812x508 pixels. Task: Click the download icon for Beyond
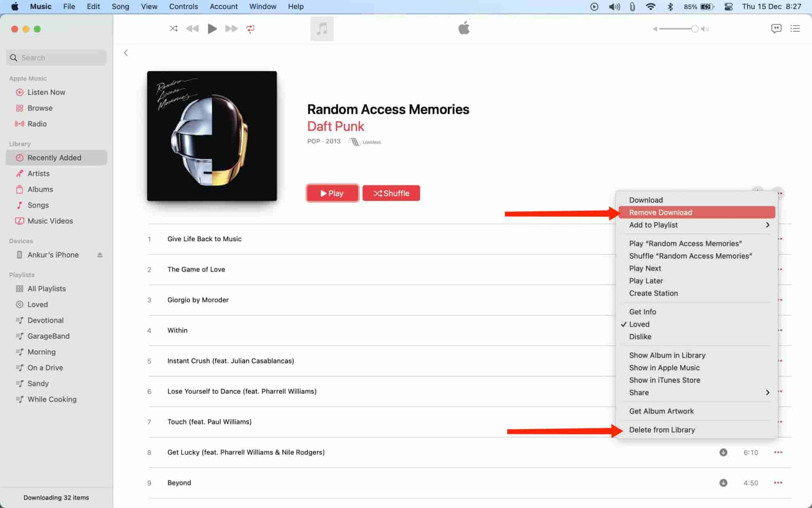723,483
